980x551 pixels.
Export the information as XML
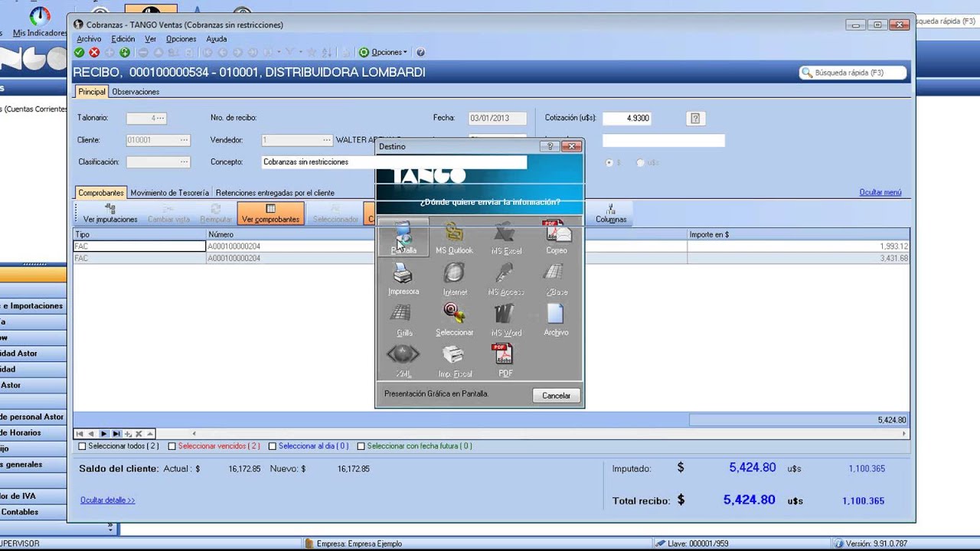[403, 362]
